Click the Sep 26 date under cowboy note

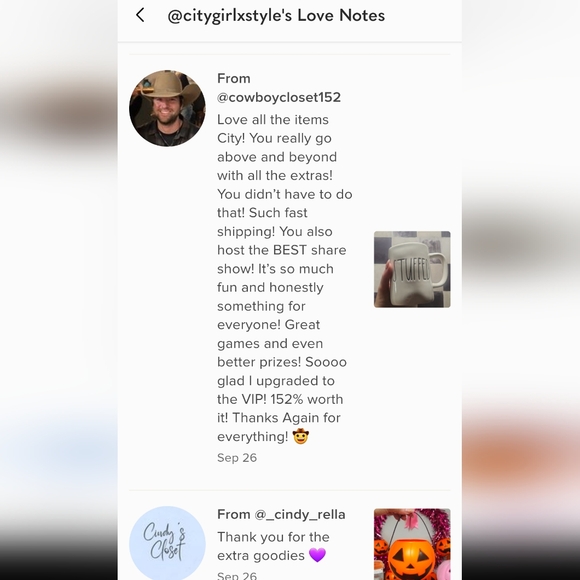tap(237, 458)
